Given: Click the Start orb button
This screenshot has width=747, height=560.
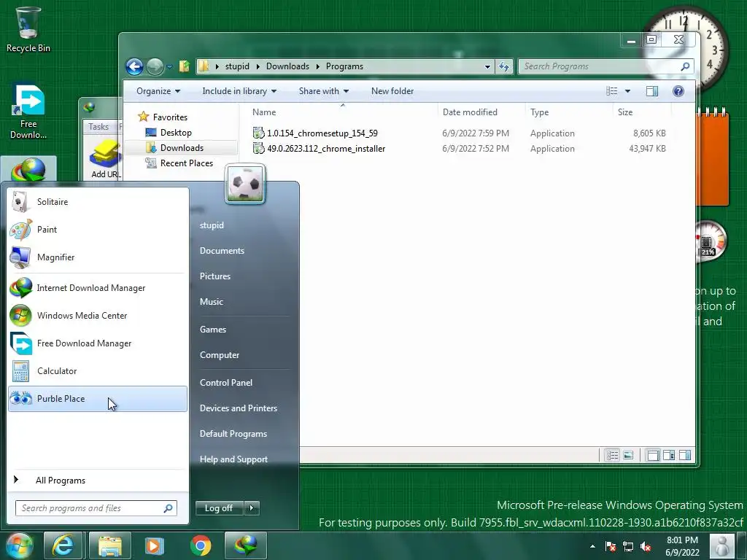Looking at the screenshot, I should (x=18, y=545).
